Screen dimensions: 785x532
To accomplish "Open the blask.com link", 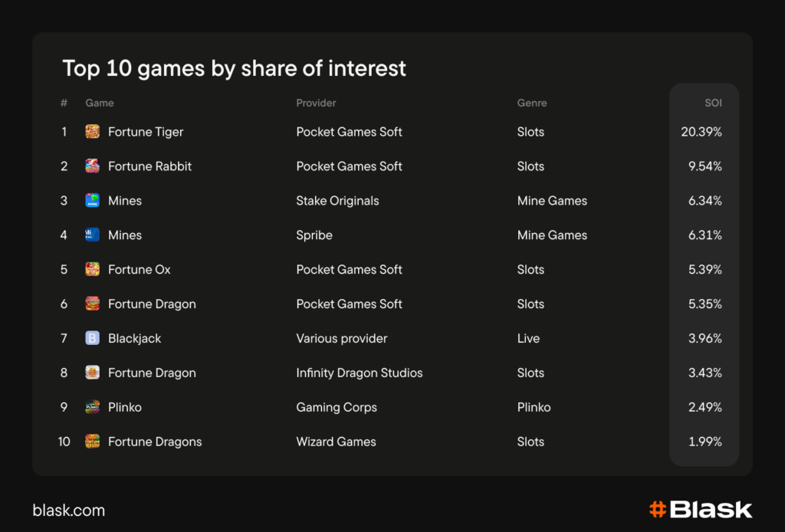I will tap(69, 511).
